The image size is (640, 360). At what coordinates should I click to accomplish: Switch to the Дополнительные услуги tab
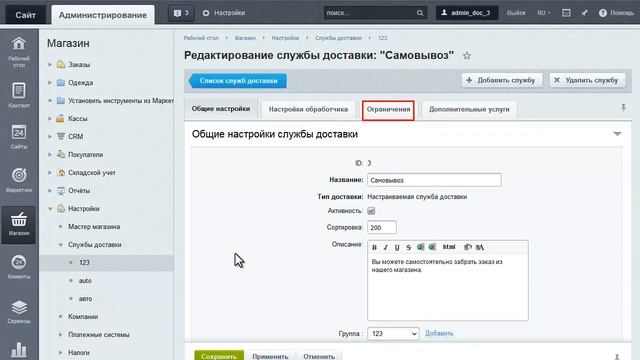coord(469,109)
